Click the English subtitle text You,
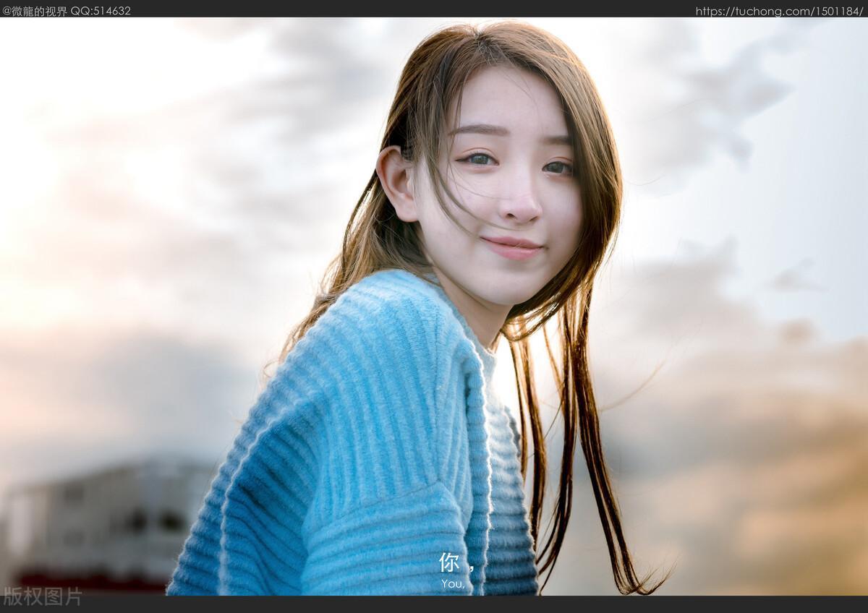 453,583
